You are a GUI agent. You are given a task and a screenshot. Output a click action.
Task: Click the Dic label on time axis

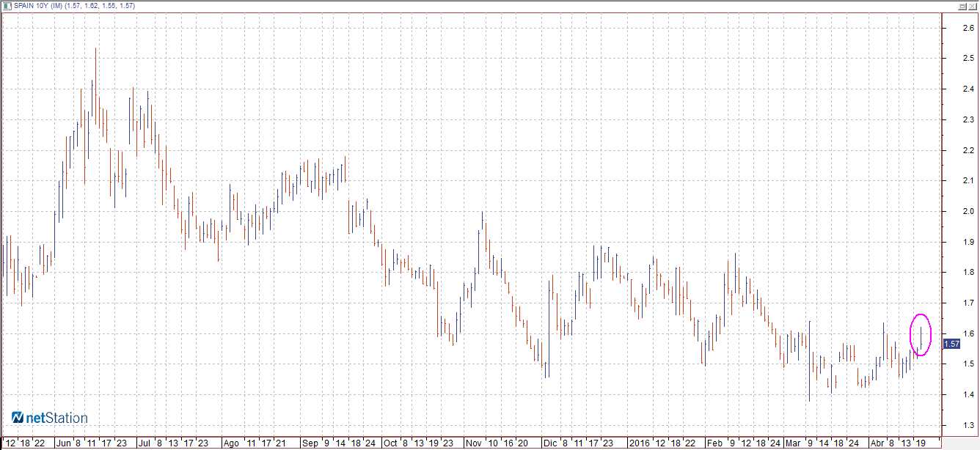pyautogui.click(x=550, y=443)
